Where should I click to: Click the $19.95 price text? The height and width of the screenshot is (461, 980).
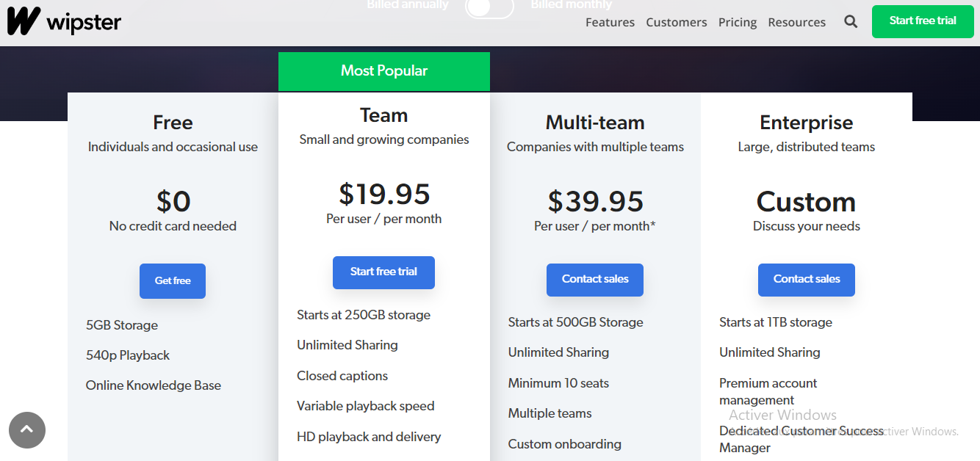point(384,194)
